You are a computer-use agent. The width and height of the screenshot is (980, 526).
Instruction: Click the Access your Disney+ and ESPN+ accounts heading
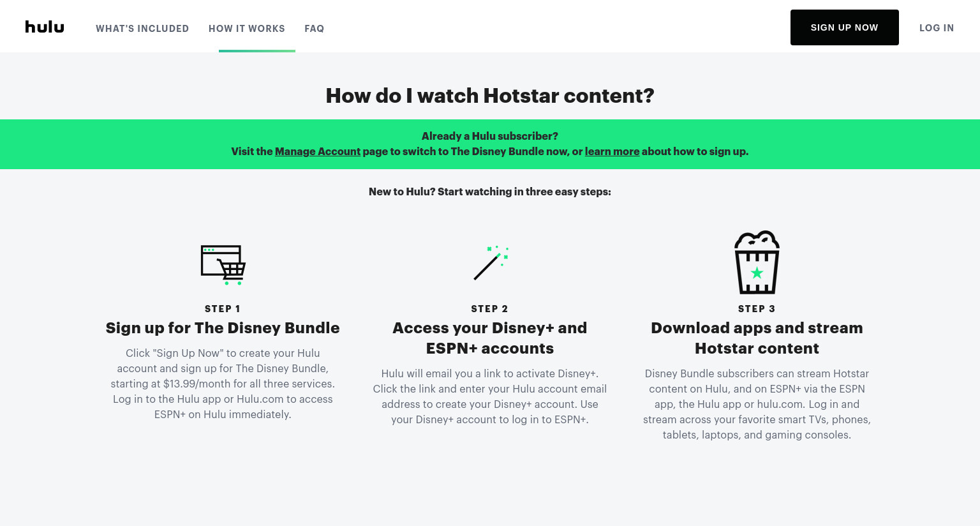(x=490, y=338)
